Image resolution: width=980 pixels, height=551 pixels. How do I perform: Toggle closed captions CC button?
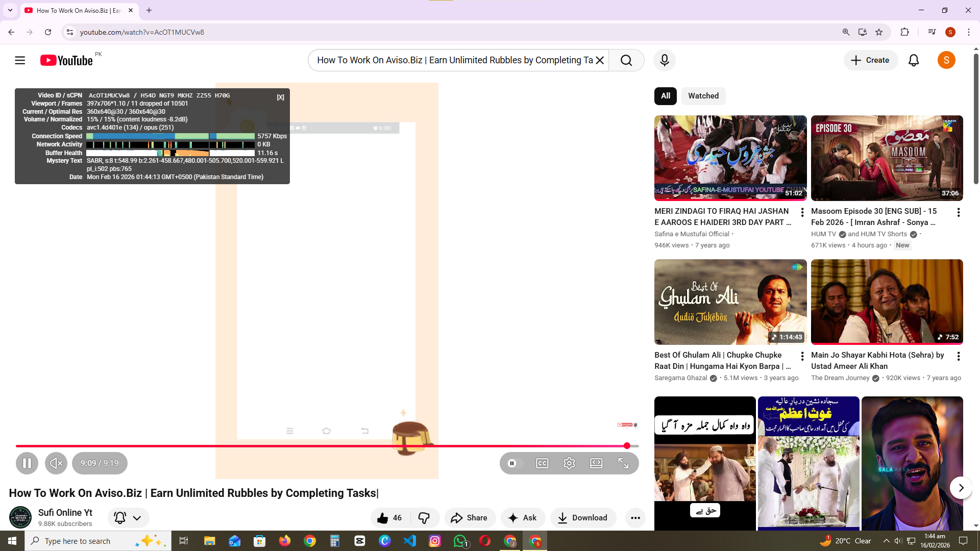tap(542, 463)
